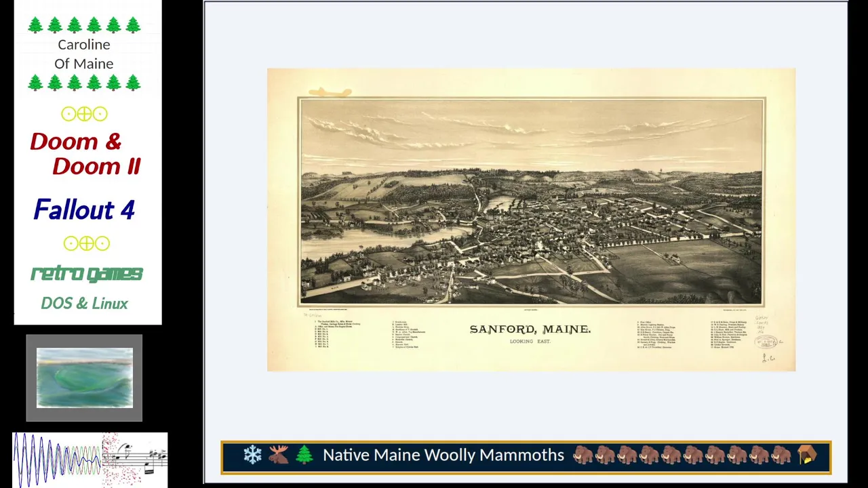Click the waveform and sheet music image

click(x=90, y=459)
